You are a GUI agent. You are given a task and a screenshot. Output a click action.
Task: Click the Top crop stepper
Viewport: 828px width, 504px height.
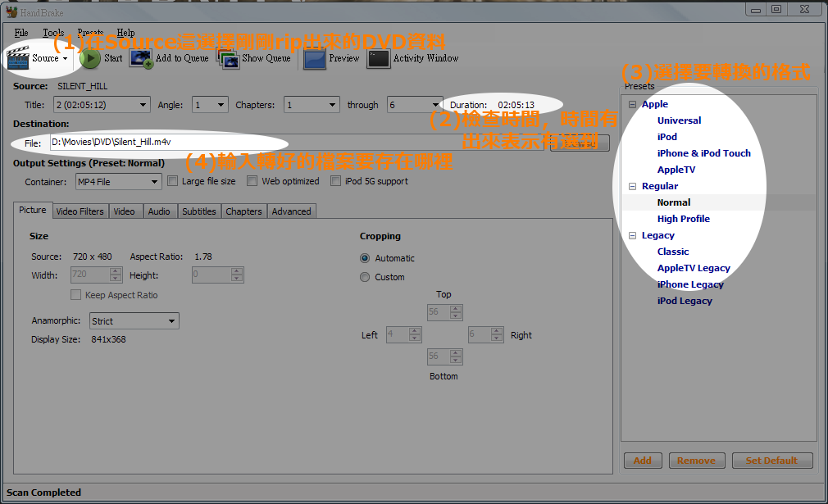(x=444, y=312)
